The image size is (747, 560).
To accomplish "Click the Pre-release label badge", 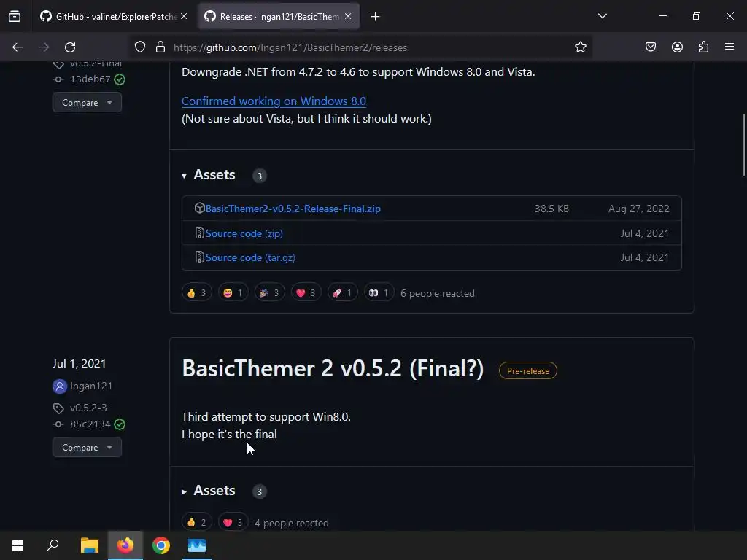I will [528, 371].
